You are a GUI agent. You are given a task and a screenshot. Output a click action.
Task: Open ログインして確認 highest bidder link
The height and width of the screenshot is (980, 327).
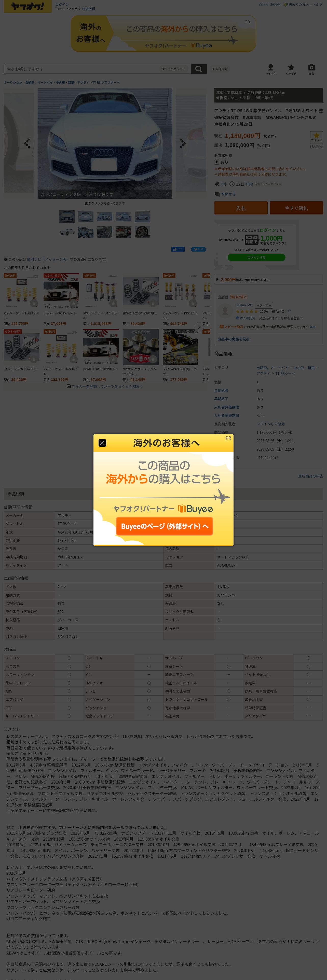pos(270,424)
